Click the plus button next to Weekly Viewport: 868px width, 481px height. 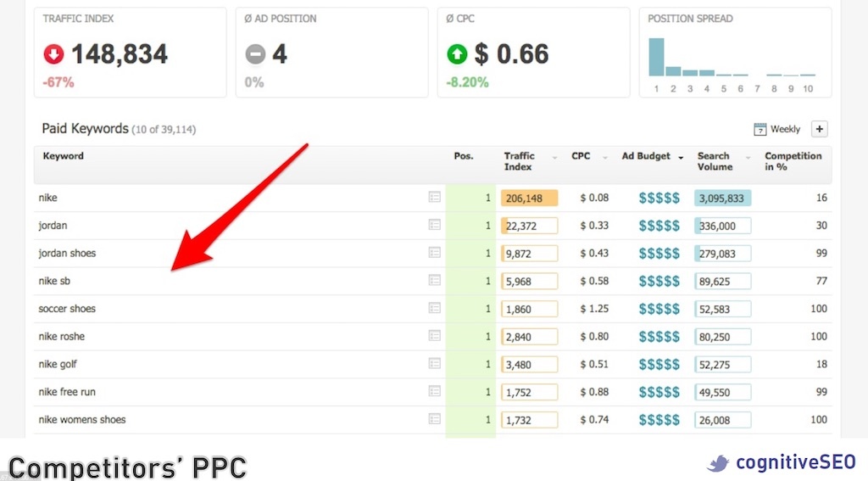pos(819,129)
